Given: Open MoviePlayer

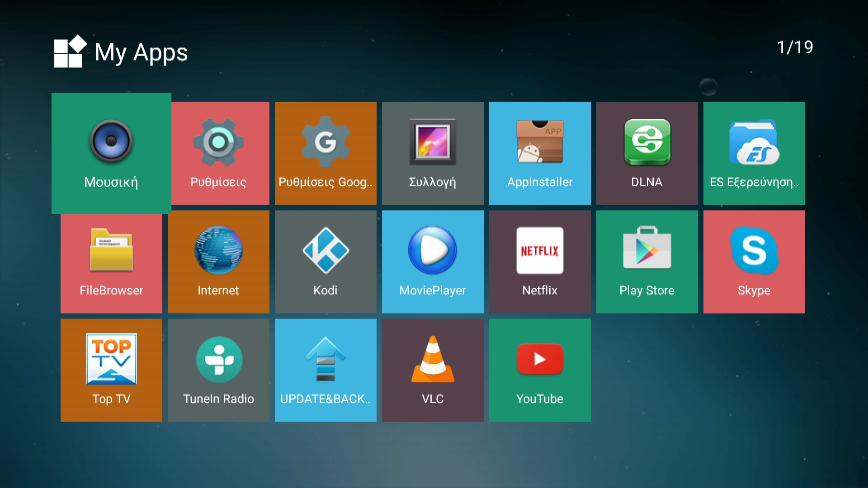Looking at the screenshot, I should pos(433,262).
